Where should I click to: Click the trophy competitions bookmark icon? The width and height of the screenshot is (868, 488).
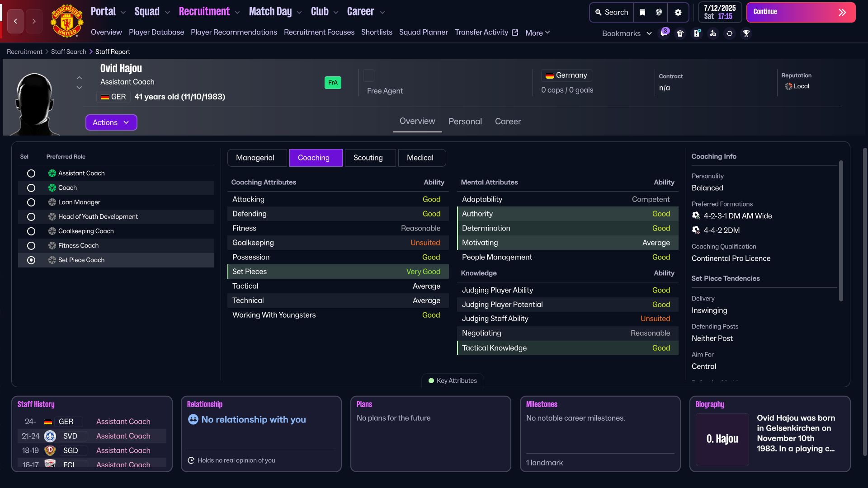click(746, 33)
